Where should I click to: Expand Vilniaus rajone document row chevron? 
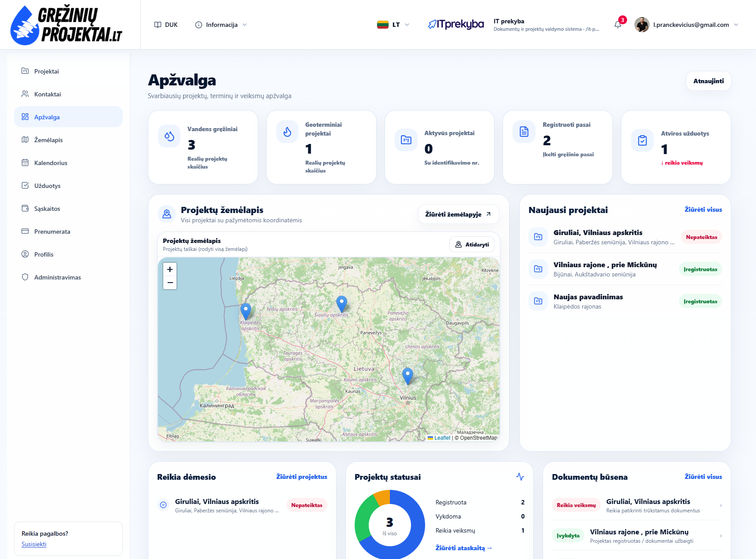click(x=721, y=536)
